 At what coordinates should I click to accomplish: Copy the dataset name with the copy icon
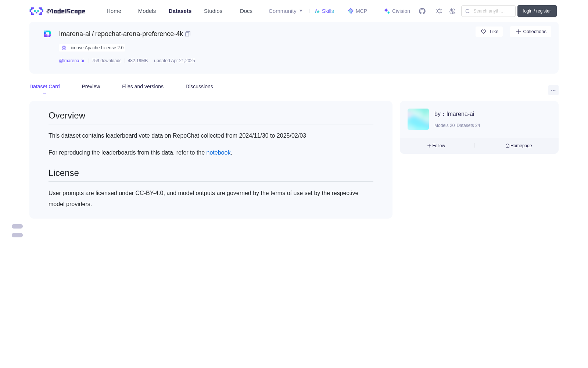pos(188,34)
